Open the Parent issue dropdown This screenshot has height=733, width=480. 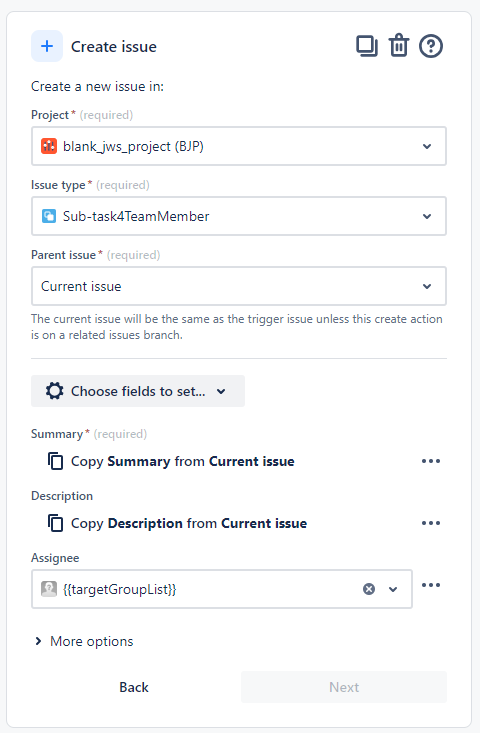(239, 286)
